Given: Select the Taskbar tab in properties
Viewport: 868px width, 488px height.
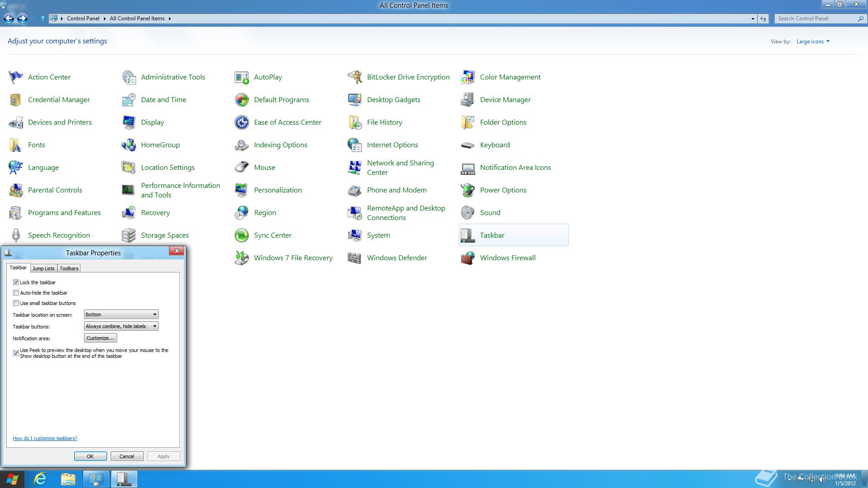Looking at the screenshot, I should (x=18, y=267).
